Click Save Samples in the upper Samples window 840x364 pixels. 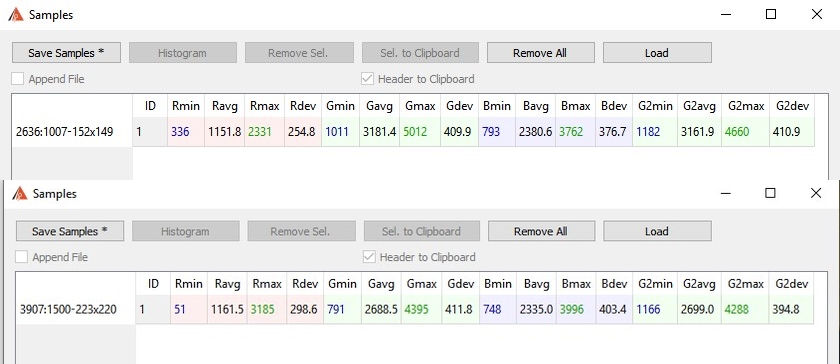(x=66, y=53)
